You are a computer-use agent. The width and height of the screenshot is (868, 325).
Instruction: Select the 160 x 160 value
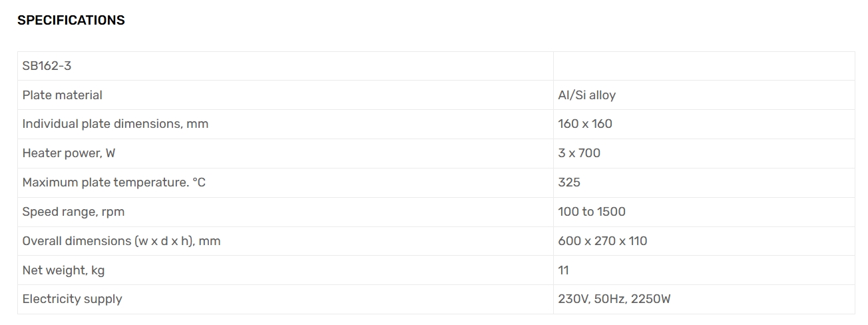click(x=585, y=124)
